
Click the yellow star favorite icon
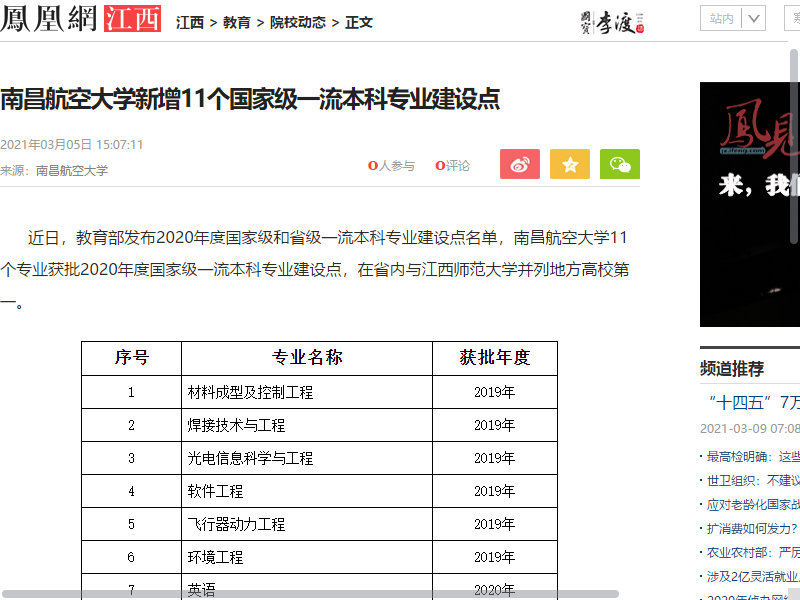569,165
